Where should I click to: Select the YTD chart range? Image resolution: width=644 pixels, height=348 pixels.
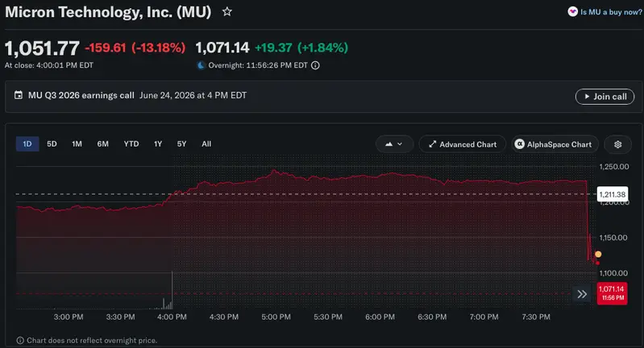pos(131,144)
